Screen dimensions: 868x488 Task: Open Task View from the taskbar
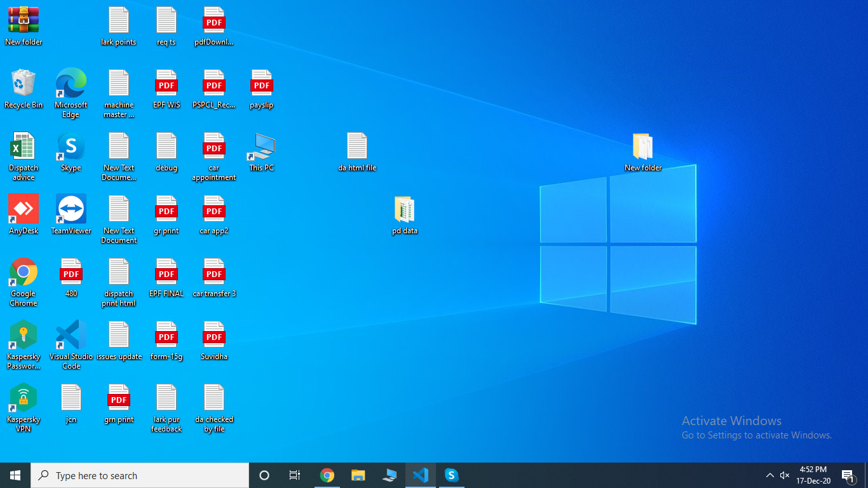(295, 475)
